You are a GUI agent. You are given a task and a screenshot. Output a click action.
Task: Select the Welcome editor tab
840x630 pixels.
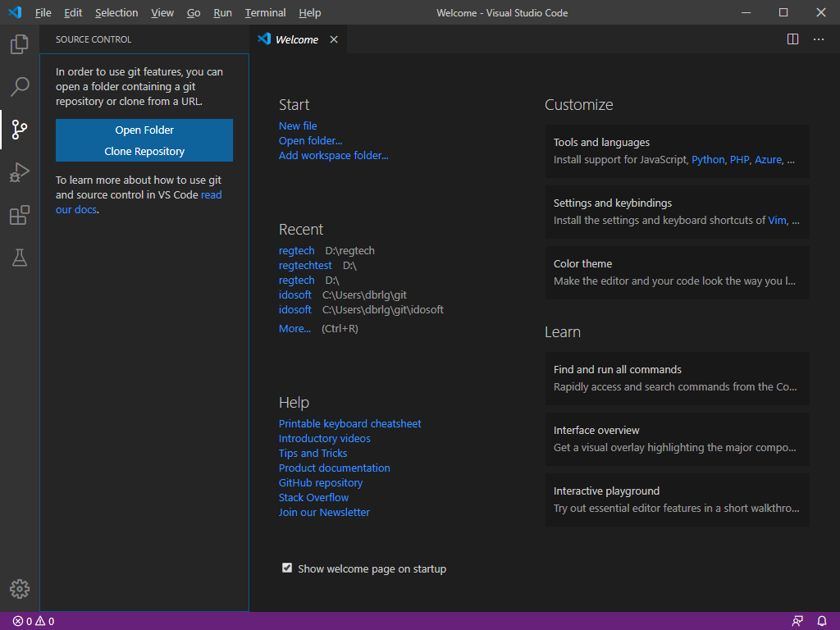pos(298,39)
